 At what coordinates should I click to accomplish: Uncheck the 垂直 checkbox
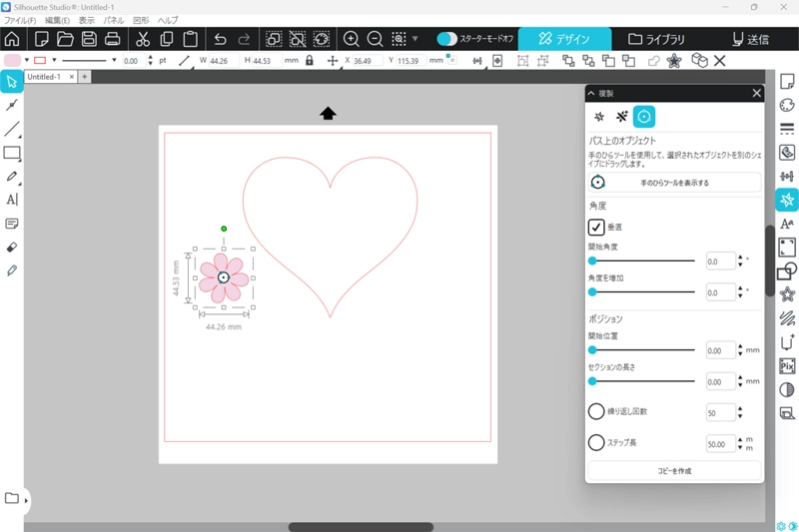click(x=596, y=228)
